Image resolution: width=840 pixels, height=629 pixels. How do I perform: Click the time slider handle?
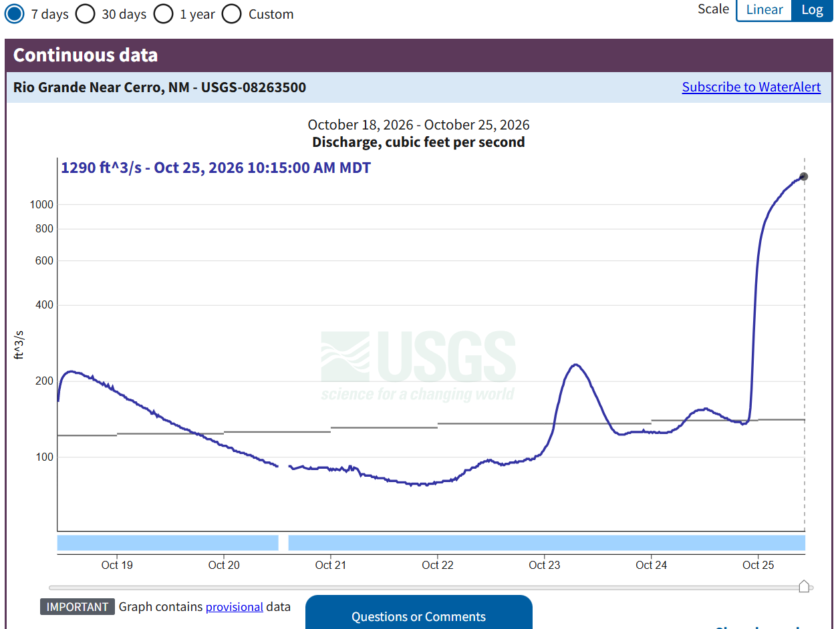tap(805, 586)
